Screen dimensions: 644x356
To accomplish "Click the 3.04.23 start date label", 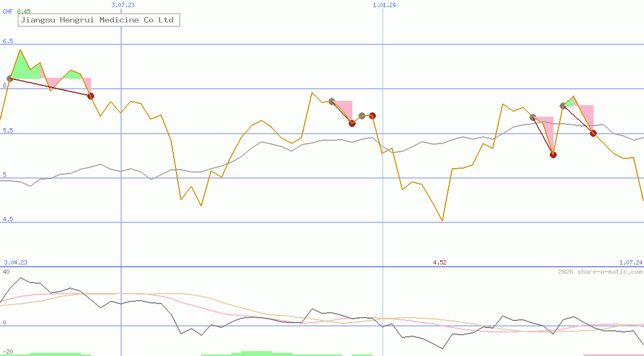I will [15, 262].
